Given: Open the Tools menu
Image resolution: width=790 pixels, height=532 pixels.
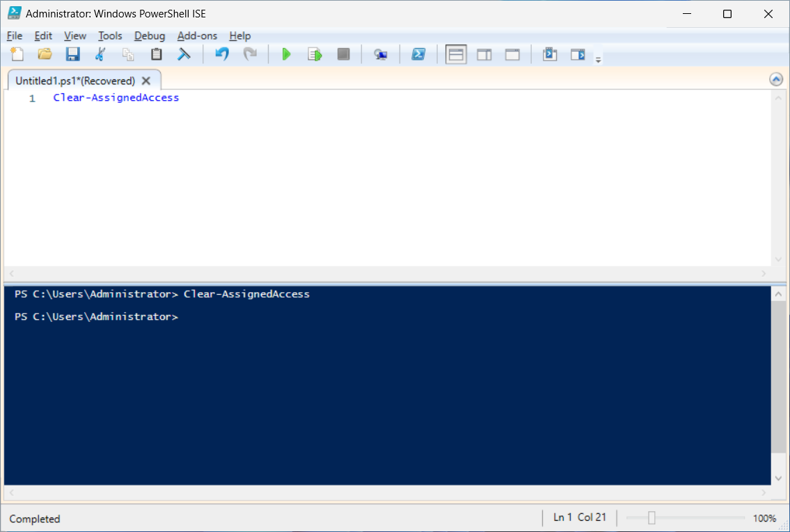Looking at the screenshot, I should 110,35.
